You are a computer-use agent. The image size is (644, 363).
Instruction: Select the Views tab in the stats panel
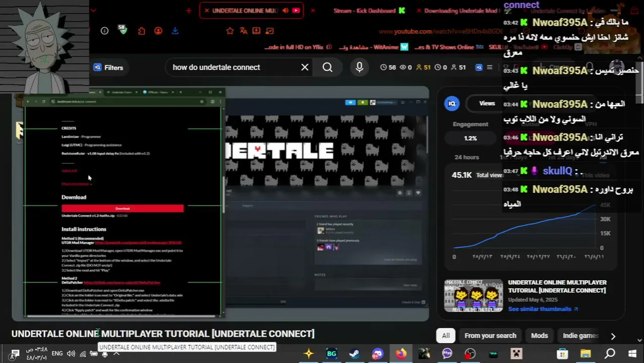click(487, 103)
